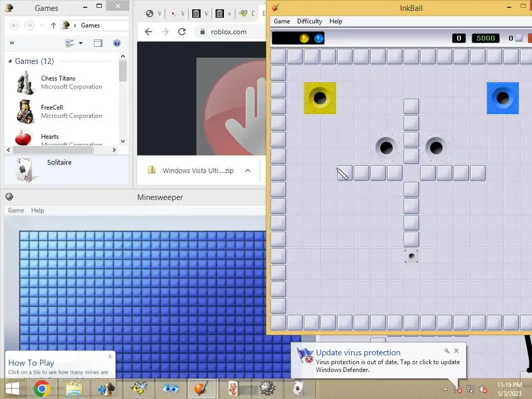The image size is (532, 399).
Task: Switch to Chrome tab with globe icon
Action: (150, 13)
